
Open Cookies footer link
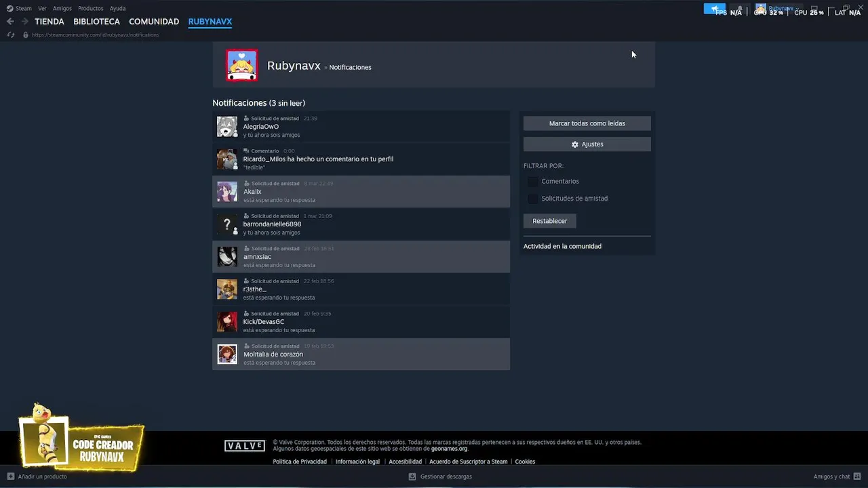click(x=525, y=462)
